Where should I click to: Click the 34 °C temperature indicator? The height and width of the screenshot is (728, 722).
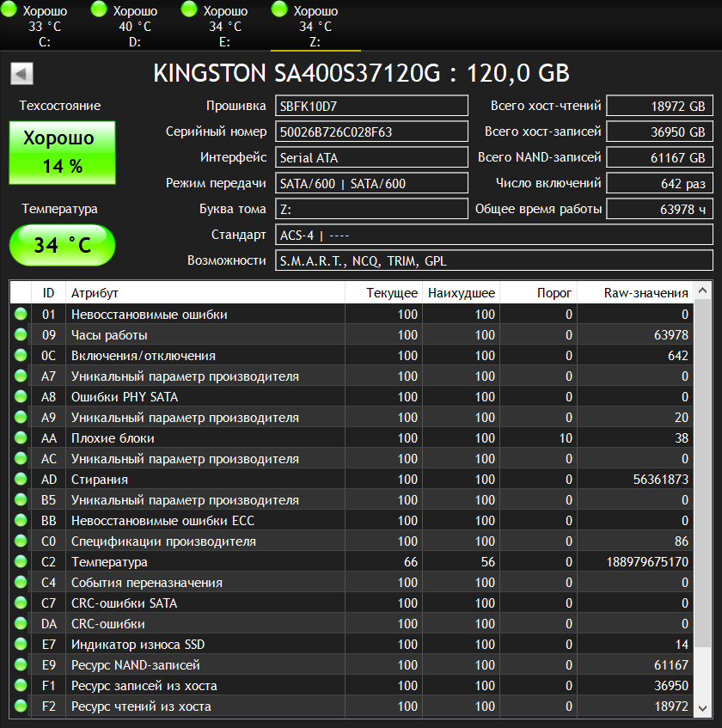62,246
